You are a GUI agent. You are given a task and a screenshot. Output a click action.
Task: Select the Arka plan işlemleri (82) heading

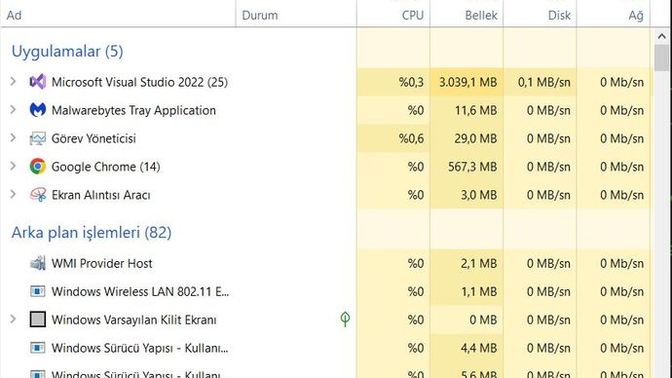click(x=91, y=233)
